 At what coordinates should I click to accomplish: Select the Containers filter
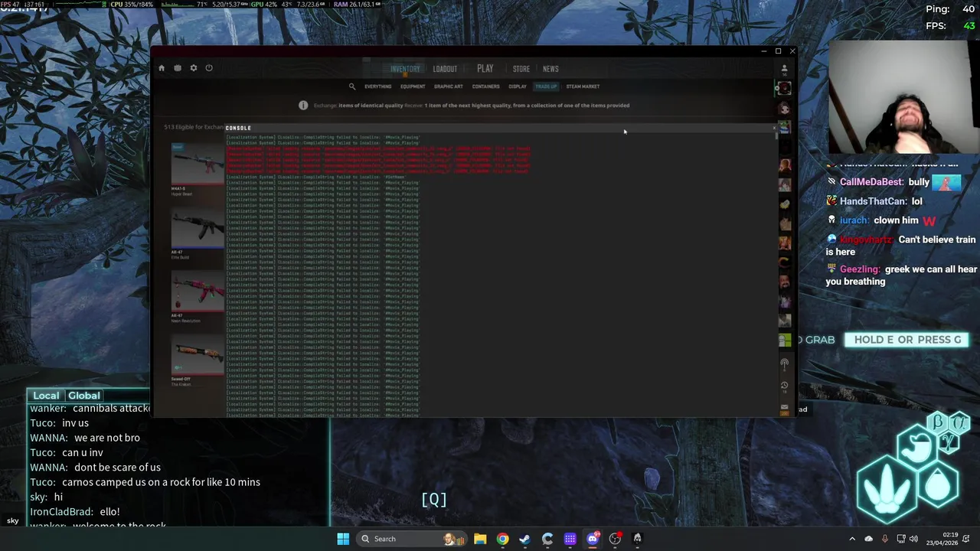coord(485,86)
